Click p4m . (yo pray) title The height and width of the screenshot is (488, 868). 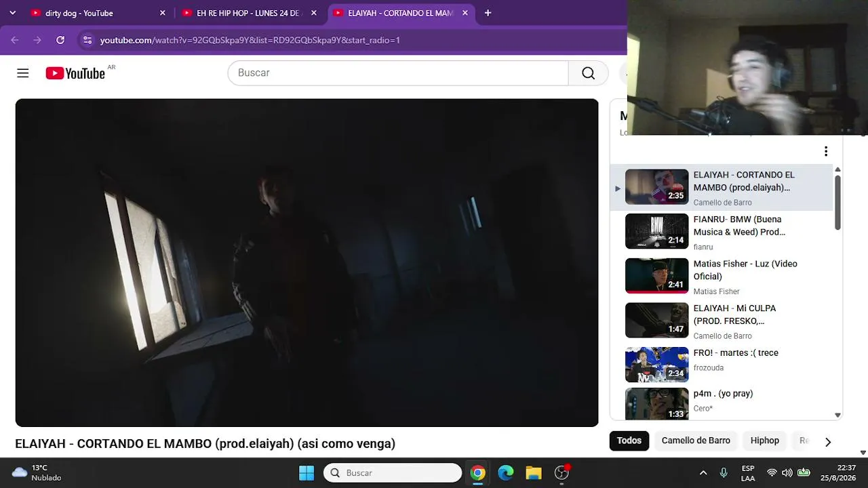click(723, 394)
